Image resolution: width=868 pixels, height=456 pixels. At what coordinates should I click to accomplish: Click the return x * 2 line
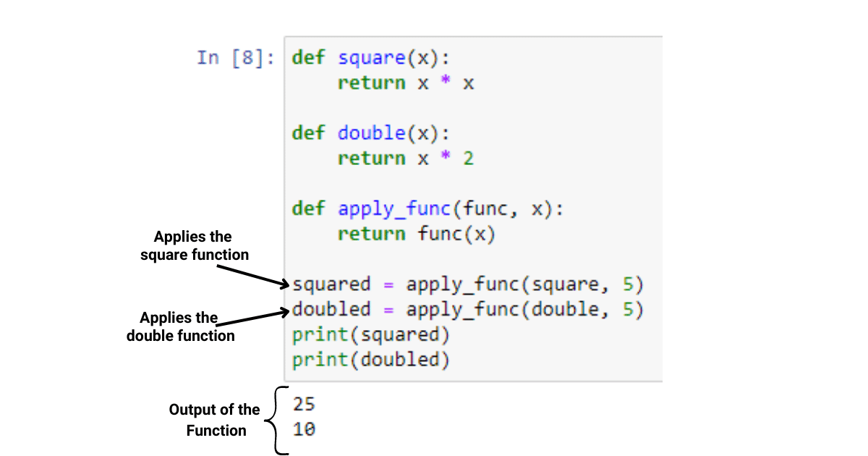click(x=405, y=159)
